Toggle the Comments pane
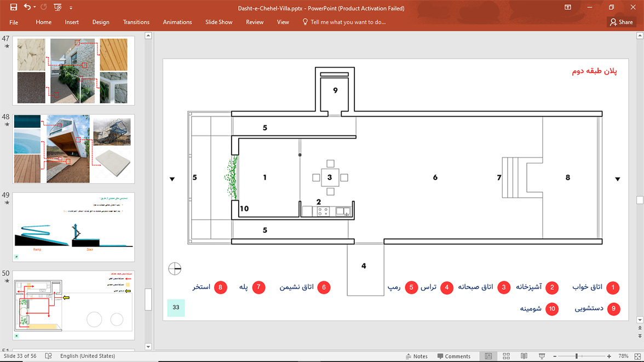The height and width of the screenshot is (362, 644). point(454,356)
